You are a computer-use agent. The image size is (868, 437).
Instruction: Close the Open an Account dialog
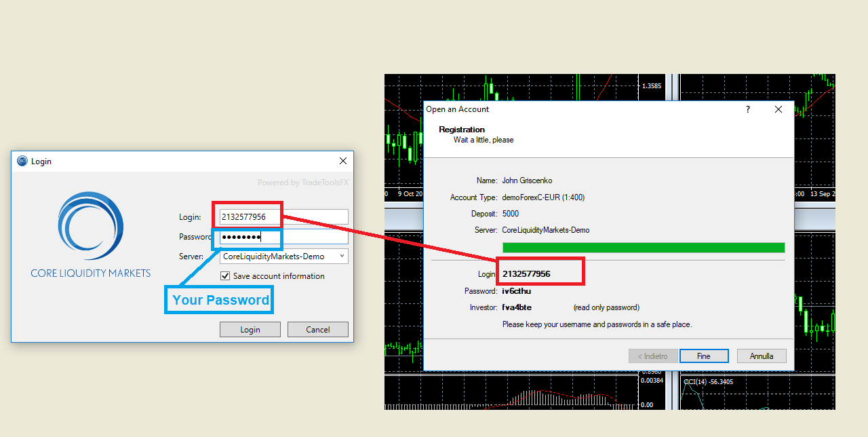(778, 109)
